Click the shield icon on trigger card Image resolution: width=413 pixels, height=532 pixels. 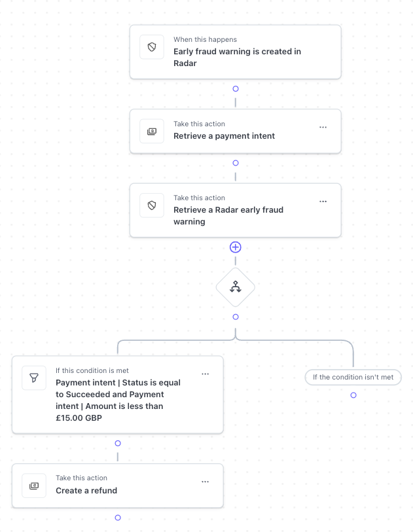(x=152, y=47)
